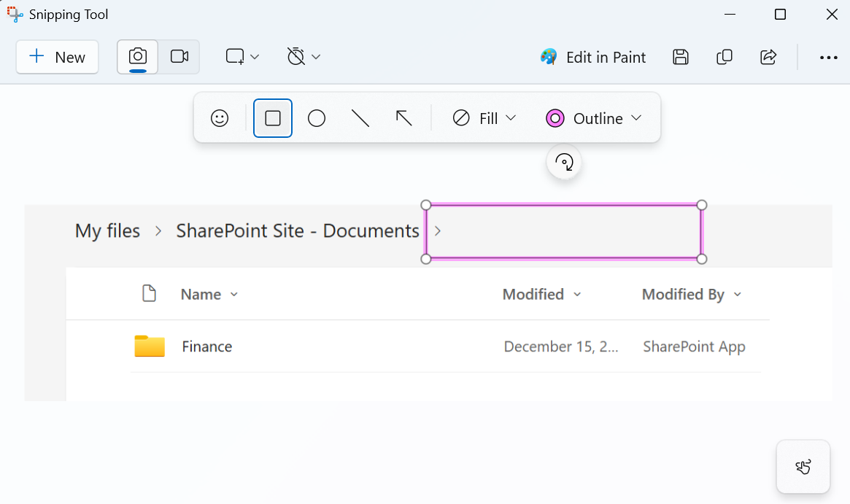Toggle touch writing hand icon

point(803,467)
